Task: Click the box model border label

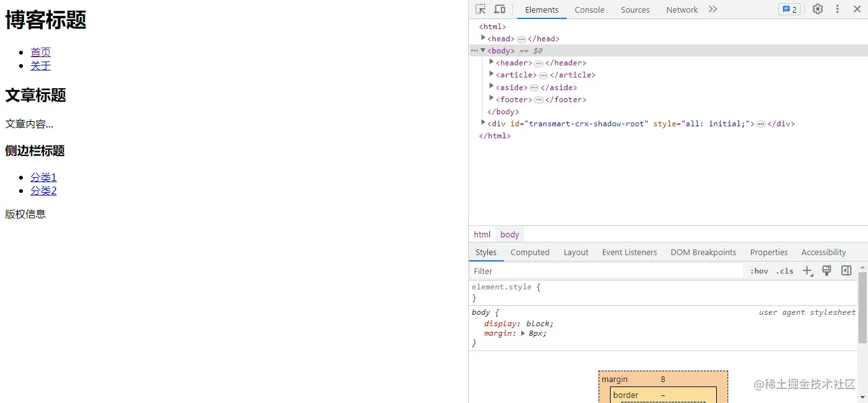Action: click(x=625, y=395)
